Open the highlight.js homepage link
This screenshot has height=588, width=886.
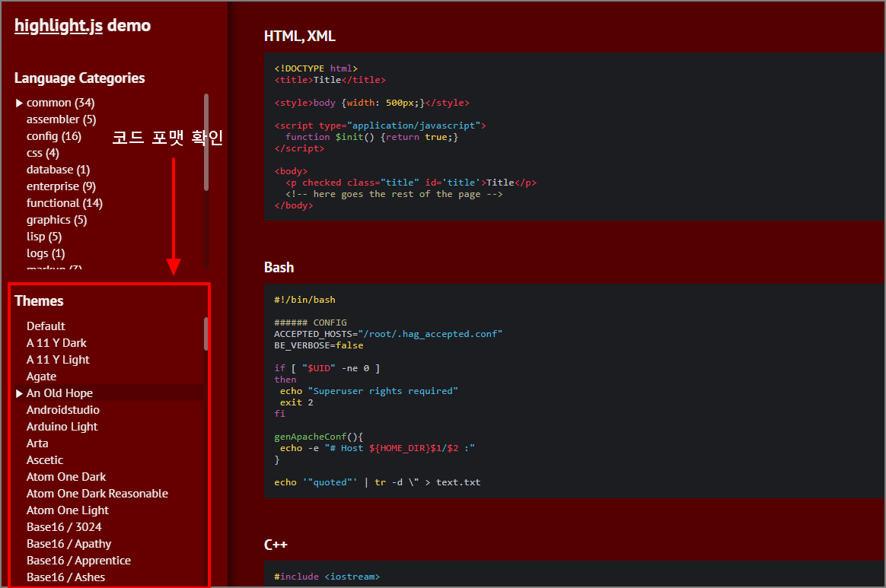pos(58,25)
